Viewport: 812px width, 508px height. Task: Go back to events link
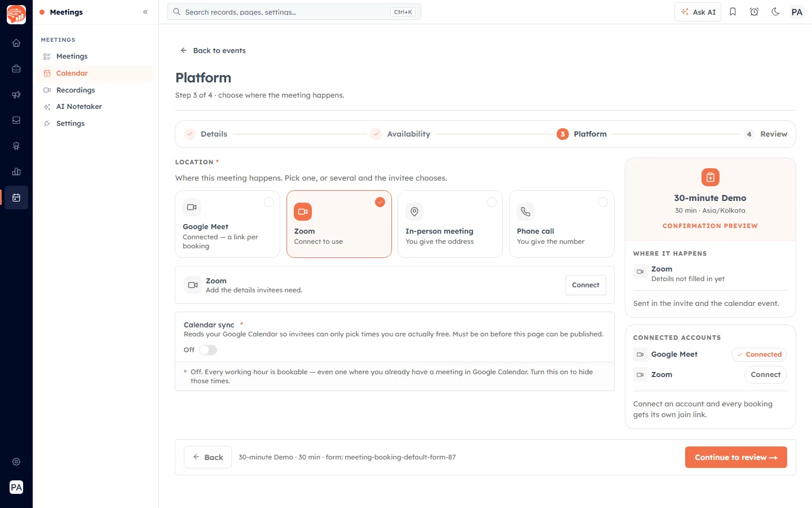point(213,50)
